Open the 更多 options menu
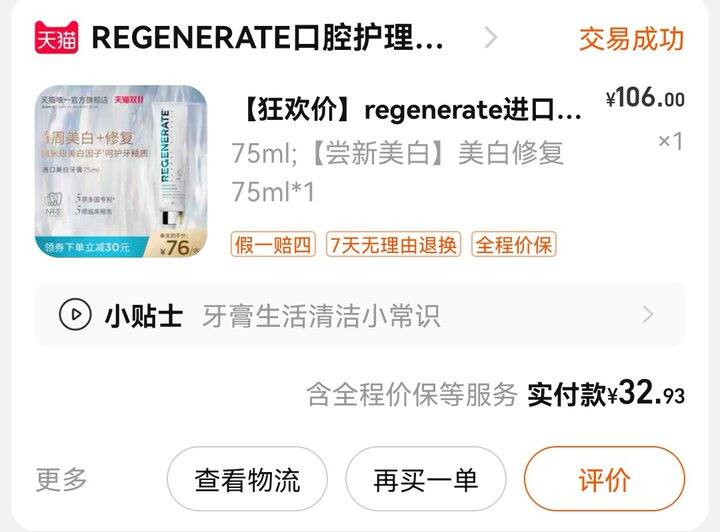Screen dimensions: 720x532 click(x=62, y=480)
